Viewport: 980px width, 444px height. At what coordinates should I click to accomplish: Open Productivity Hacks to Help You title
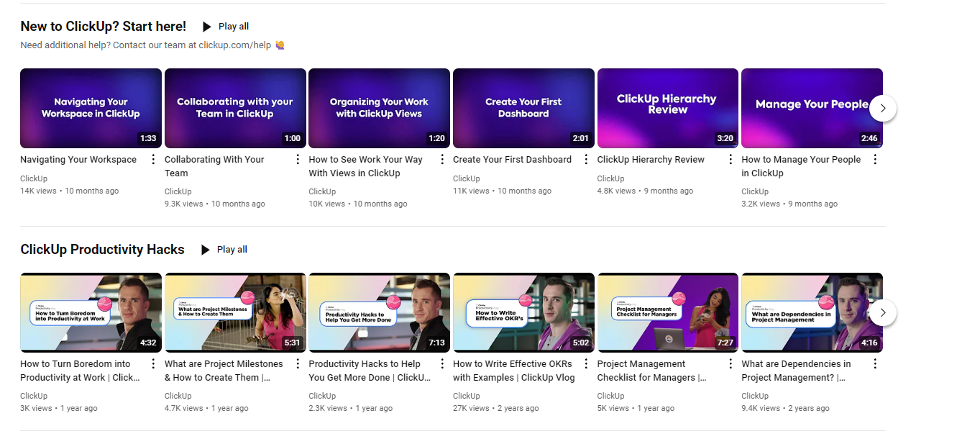[370, 371]
